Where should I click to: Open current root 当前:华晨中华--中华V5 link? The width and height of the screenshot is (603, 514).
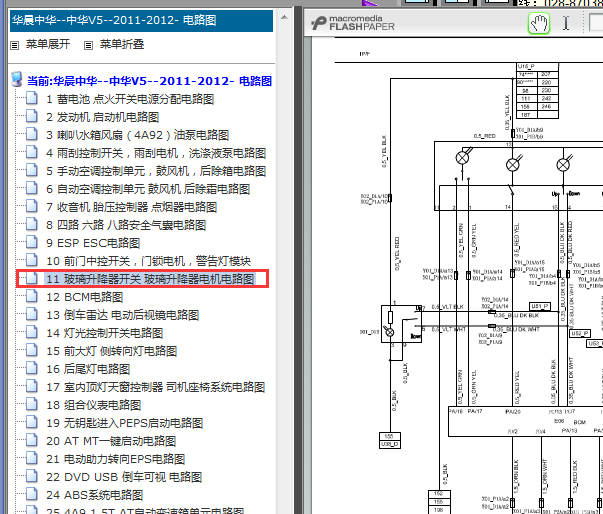pyautogui.click(x=150, y=81)
